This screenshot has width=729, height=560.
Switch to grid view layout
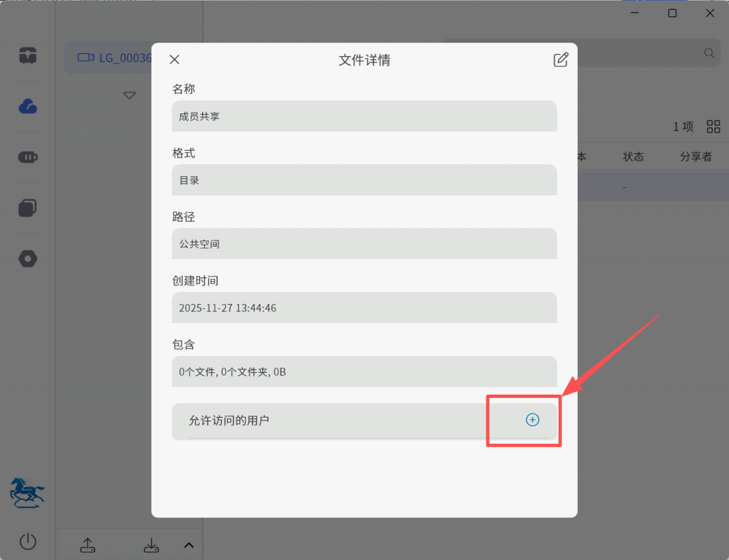pyautogui.click(x=713, y=127)
